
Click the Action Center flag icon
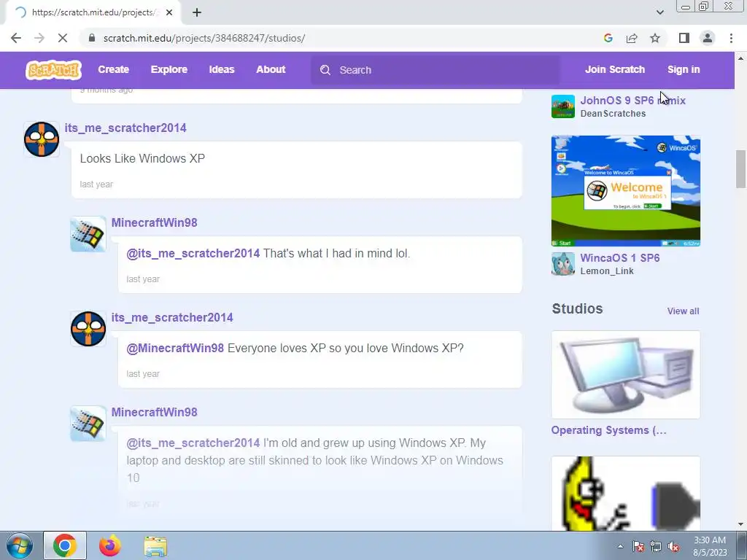click(x=638, y=547)
